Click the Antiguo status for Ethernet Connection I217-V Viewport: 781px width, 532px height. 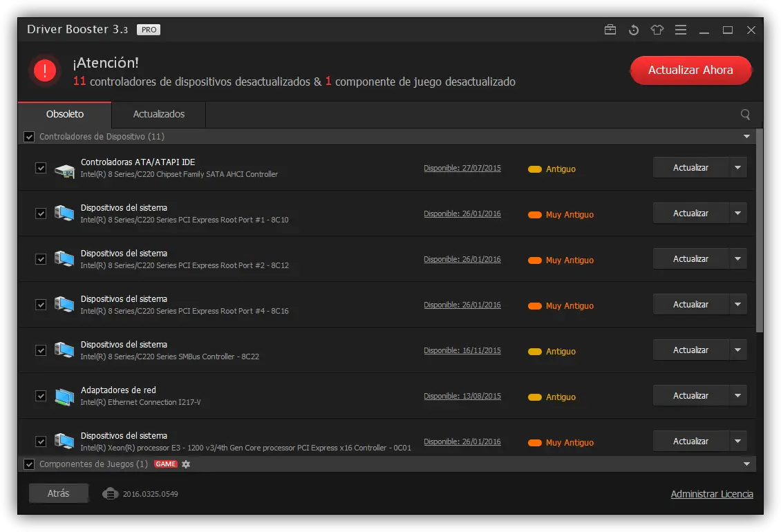tap(552, 397)
